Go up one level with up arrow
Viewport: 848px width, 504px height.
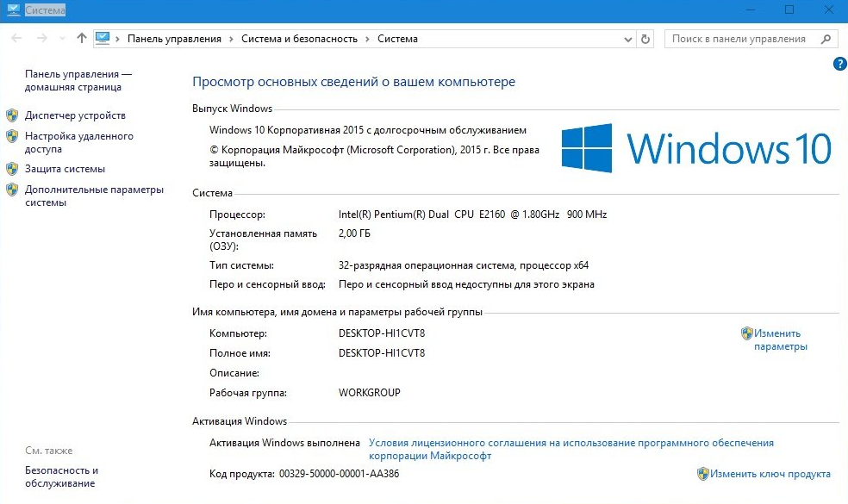click(x=82, y=39)
